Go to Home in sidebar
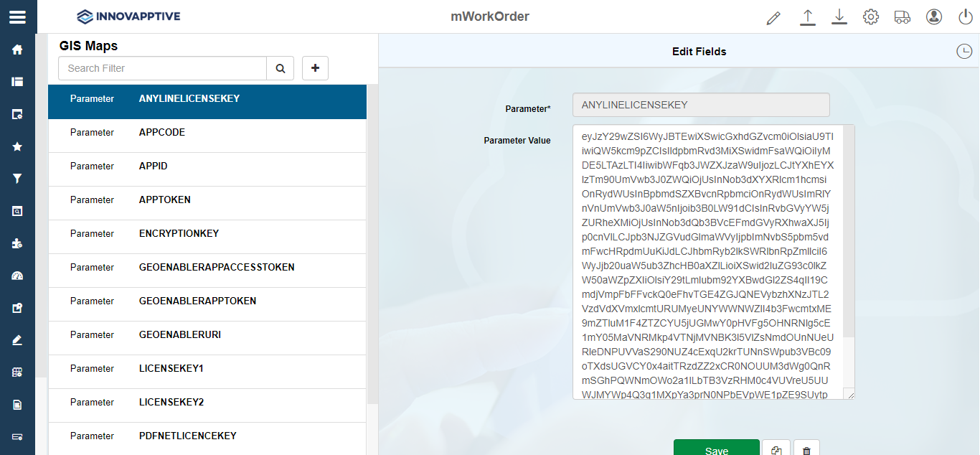Screen dimensions: 980x455 point(17,50)
